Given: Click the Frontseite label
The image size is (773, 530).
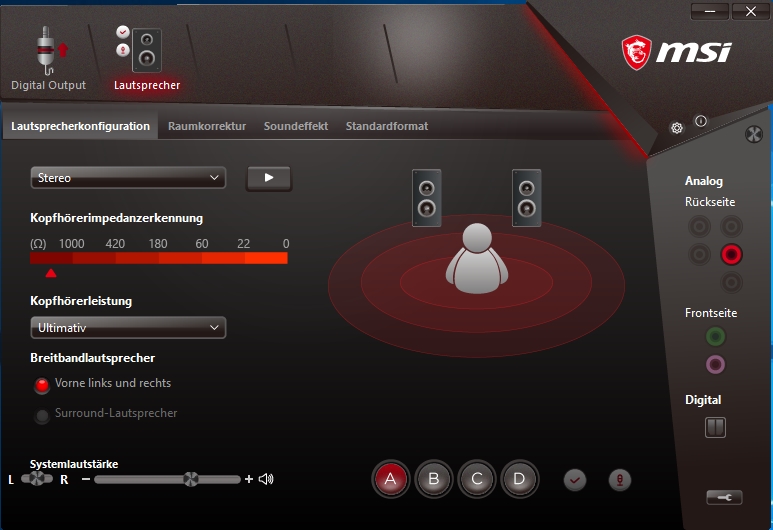Looking at the screenshot, I should [711, 313].
